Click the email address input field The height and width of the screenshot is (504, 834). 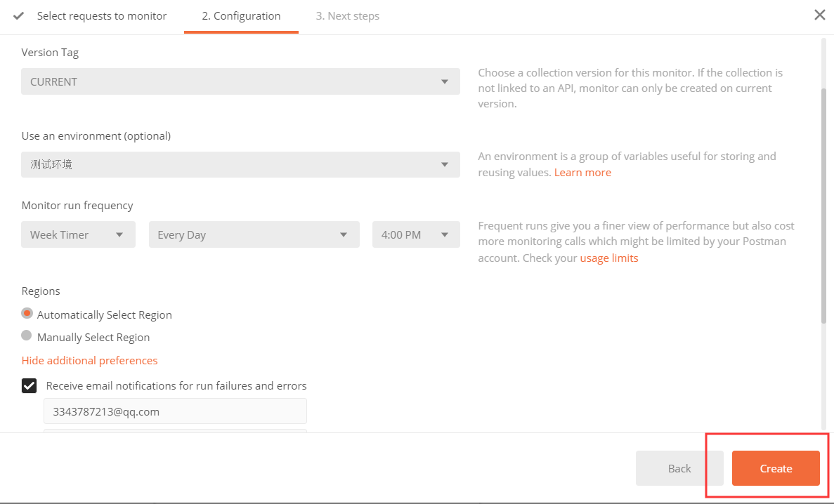coord(175,411)
